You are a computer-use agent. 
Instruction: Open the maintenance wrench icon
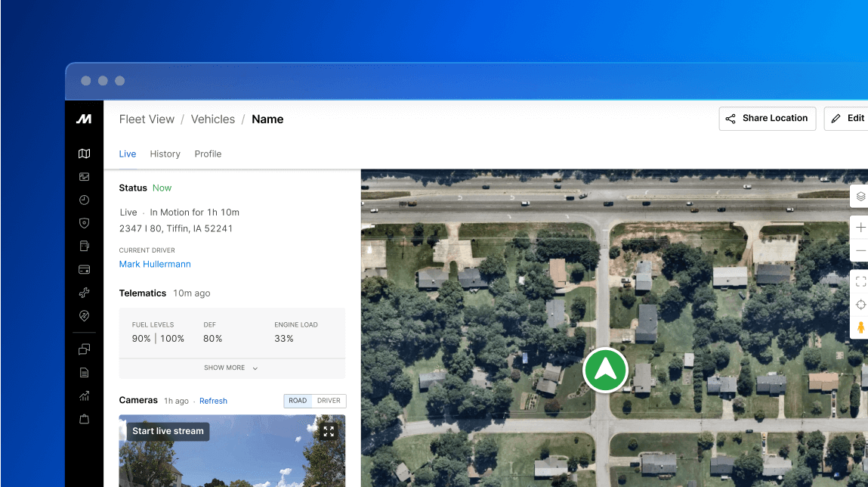pyautogui.click(x=84, y=292)
